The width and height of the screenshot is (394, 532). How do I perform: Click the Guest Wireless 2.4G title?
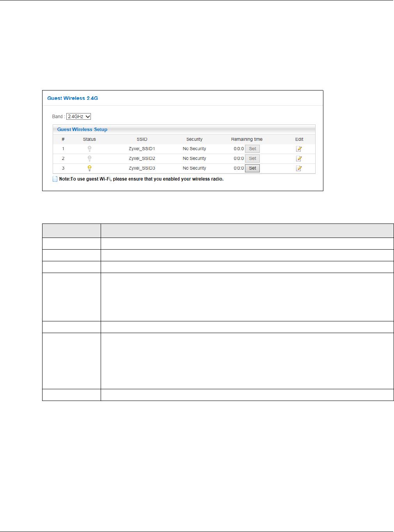coord(73,98)
